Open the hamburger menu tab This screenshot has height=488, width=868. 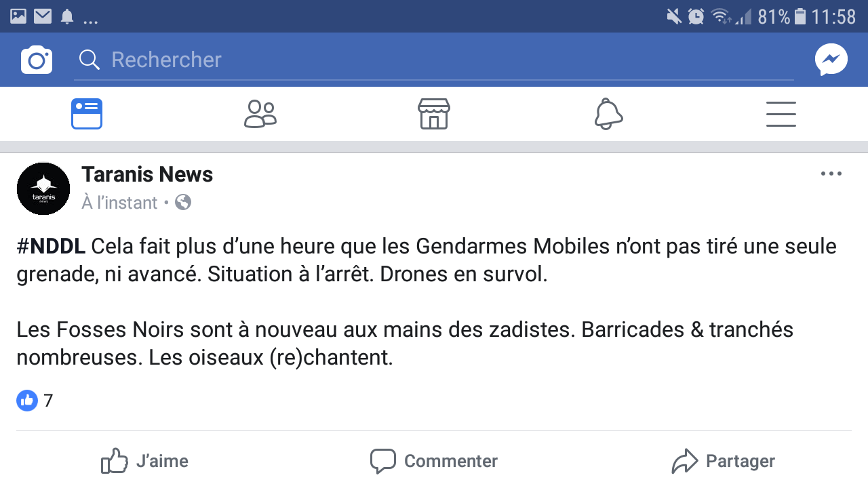[781, 114]
